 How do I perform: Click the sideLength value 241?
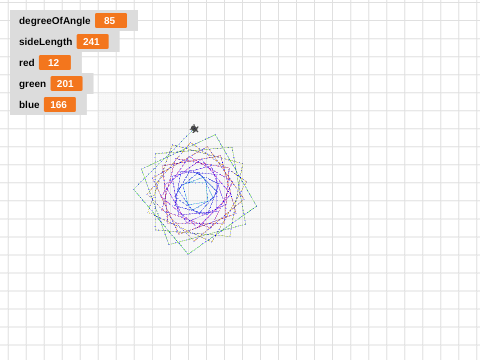coord(93,42)
